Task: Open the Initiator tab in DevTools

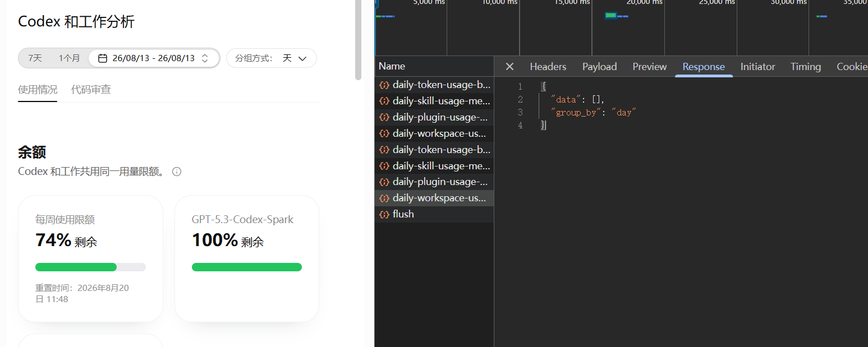Action: click(757, 67)
